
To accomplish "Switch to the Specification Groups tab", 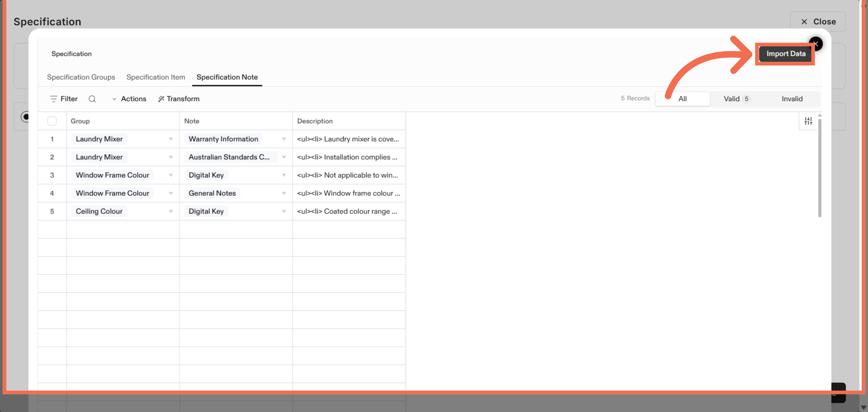I will pyautogui.click(x=81, y=77).
